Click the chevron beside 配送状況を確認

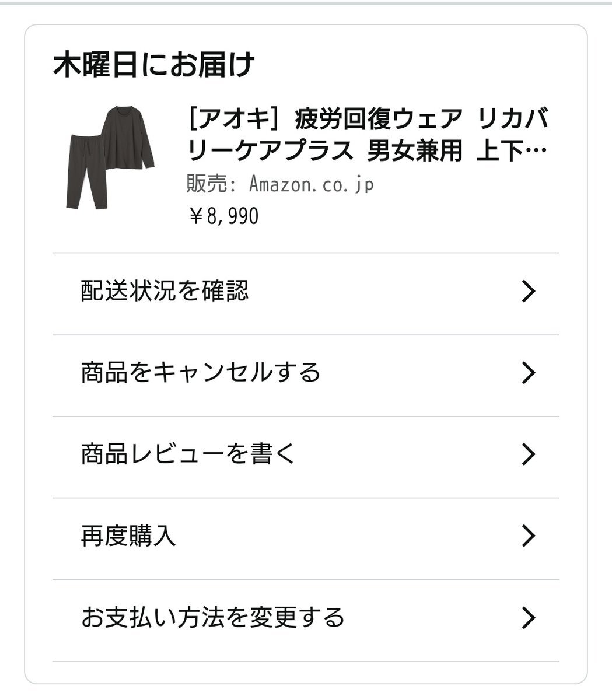point(527,290)
